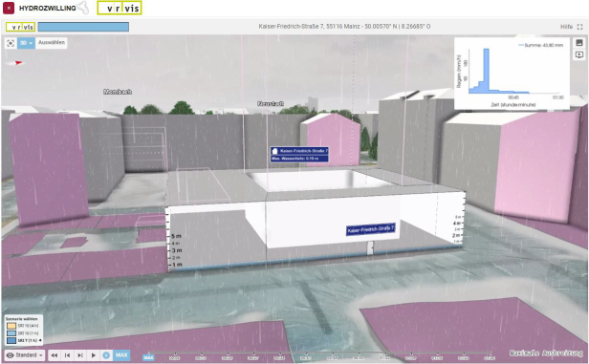Screen dimensions: 589x364
Task: Click the eye icon in Standard dropdown
Action: (11, 355)
